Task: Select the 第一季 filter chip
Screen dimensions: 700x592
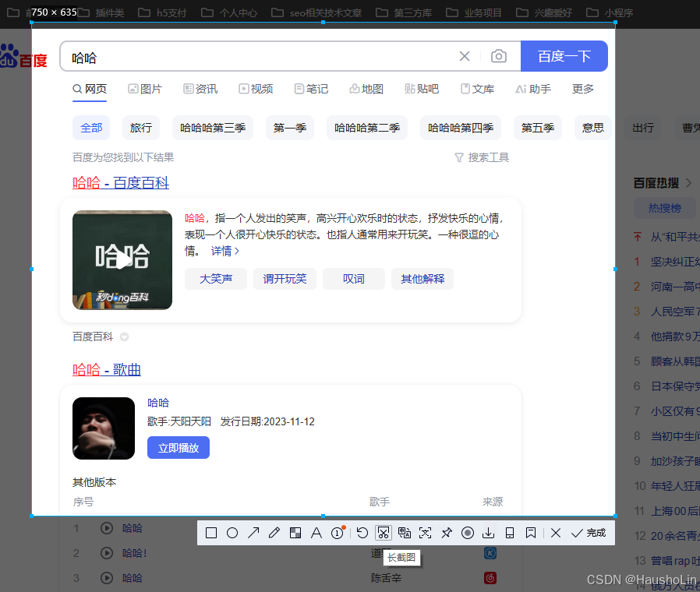Action: [290, 128]
